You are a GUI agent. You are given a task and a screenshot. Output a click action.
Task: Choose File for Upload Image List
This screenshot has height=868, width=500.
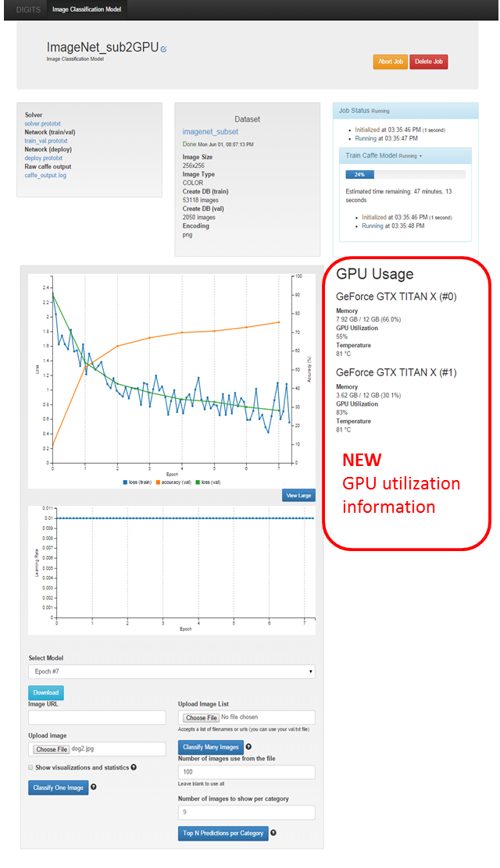click(x=202, y=717)
